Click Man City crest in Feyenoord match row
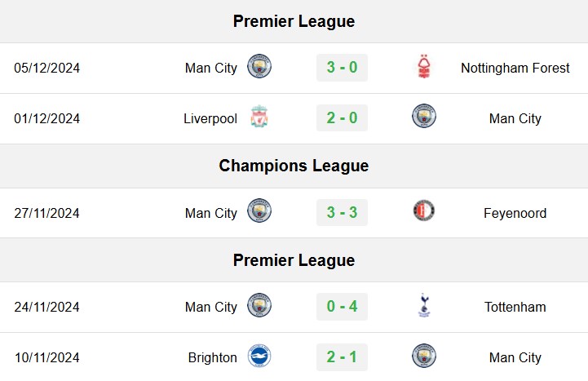The image size is (588, 381). [259, 210]
